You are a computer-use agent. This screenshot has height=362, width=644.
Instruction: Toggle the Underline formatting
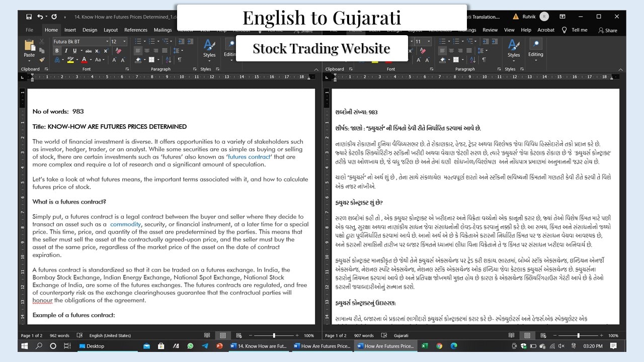74,51
